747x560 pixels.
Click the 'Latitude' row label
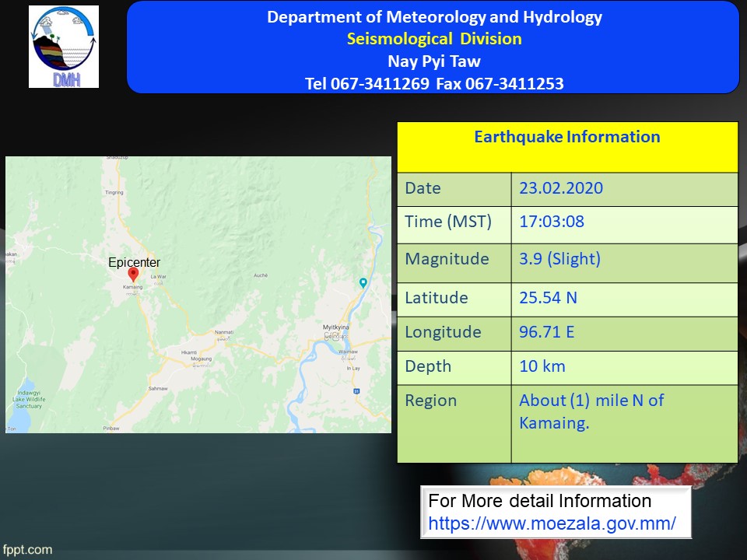point(437,298)
